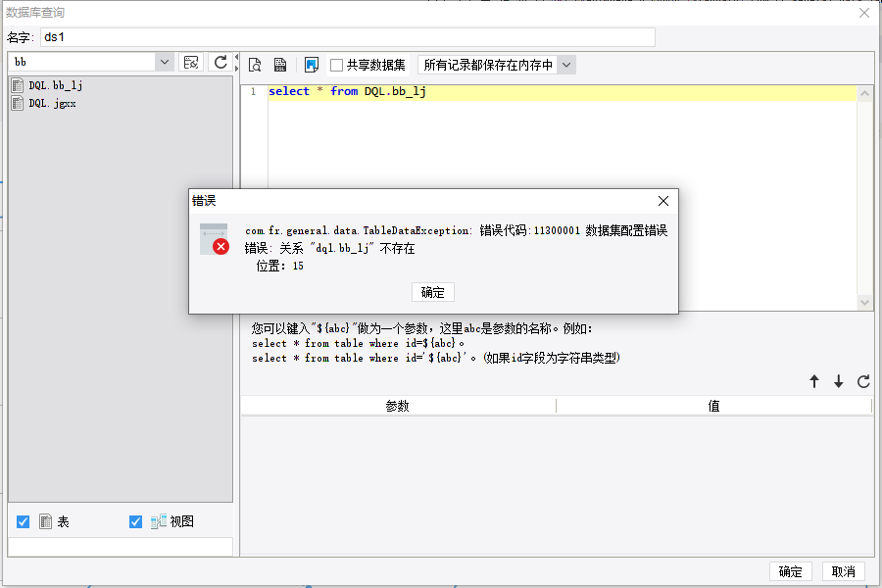Click the icon right of the bb dropdown
This screenshot has width=882, height=588.
(x=192, y=62)
